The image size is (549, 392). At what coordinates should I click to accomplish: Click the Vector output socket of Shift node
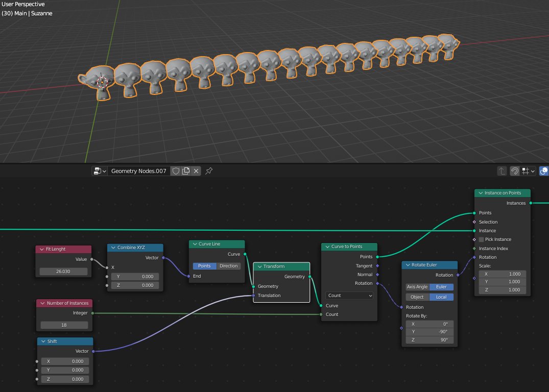tap(93, 351)
